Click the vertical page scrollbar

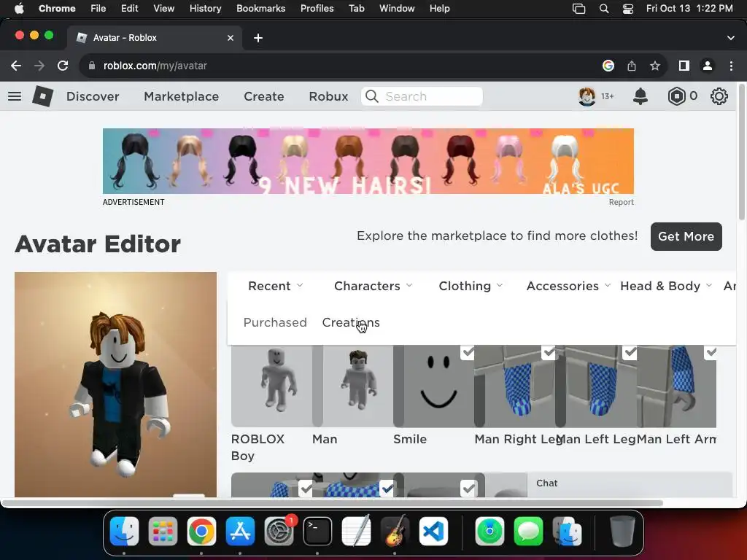click(742, 152)
